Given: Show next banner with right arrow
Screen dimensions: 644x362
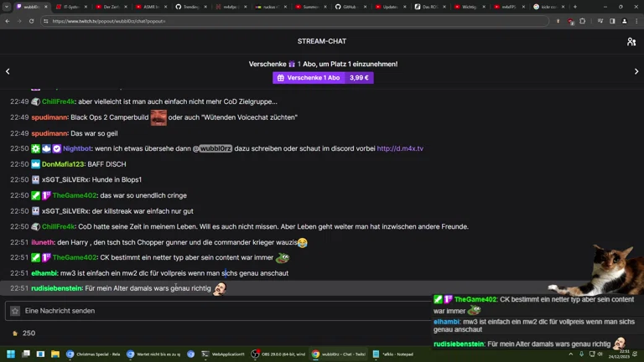Looking at the screenshot, I should (636, 71).
